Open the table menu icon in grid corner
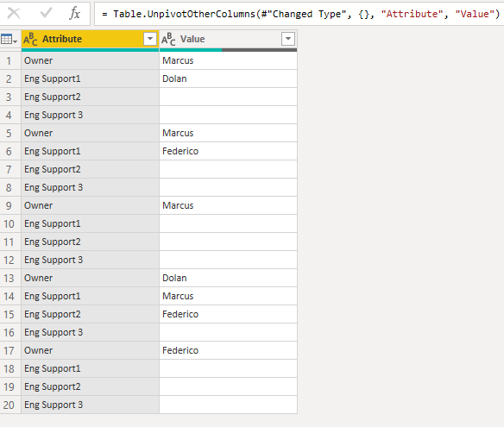Viewport: 504px width, 427px height. point(9,39)
